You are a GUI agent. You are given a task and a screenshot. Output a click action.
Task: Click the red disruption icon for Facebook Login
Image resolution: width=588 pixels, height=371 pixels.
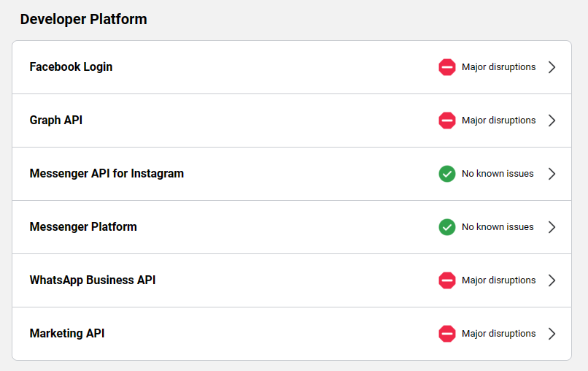pyautogui.click(x=447, y=67)
